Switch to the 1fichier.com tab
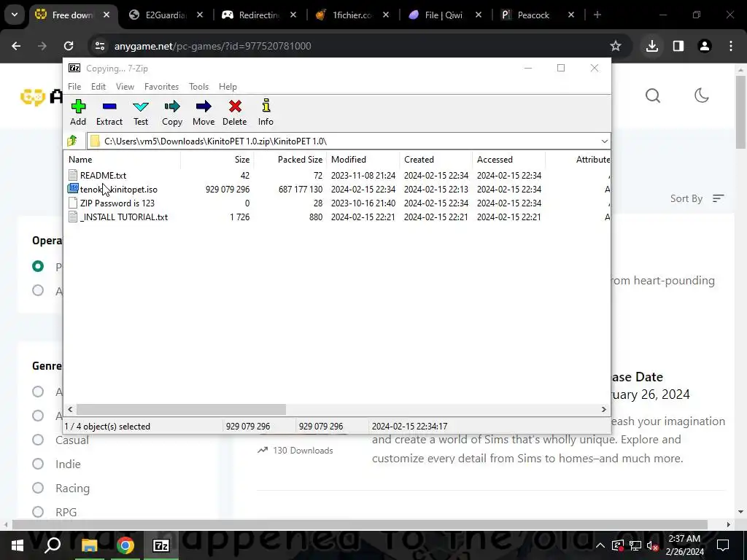Viewport: 747px width, 560px height. [x=352, y=15]
